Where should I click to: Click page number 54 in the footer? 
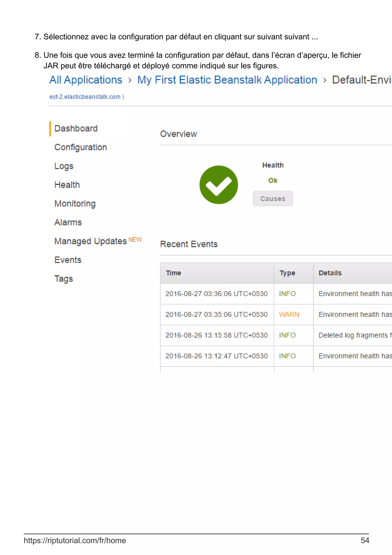[x=365, y=540]
